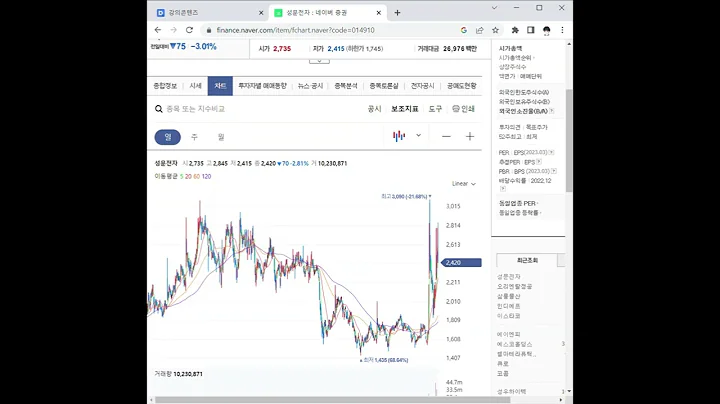Open help icon beside 추정PER EPS
Screen dimensions: 720x404
(x=539, y=162)
